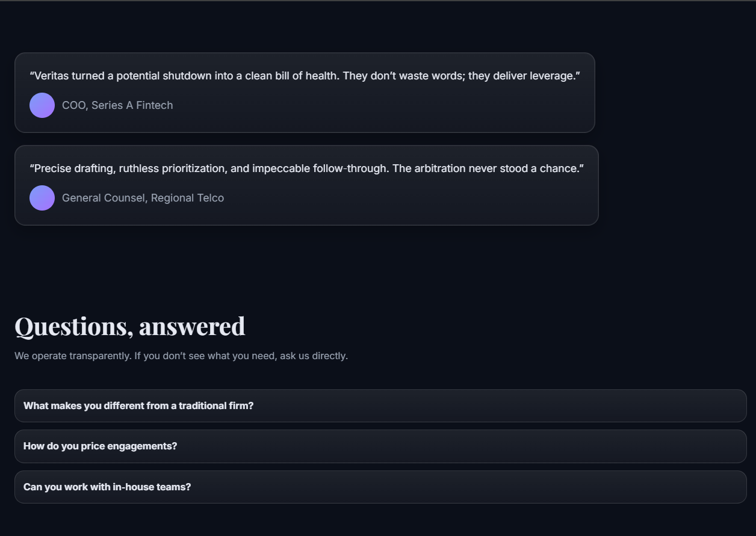
Task: Click the COO testimonial's gradient avatar
Action: [x=42, y=105]
